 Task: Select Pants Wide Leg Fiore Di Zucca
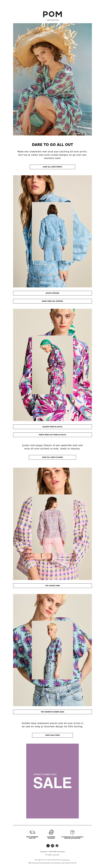tap(52, 435)
